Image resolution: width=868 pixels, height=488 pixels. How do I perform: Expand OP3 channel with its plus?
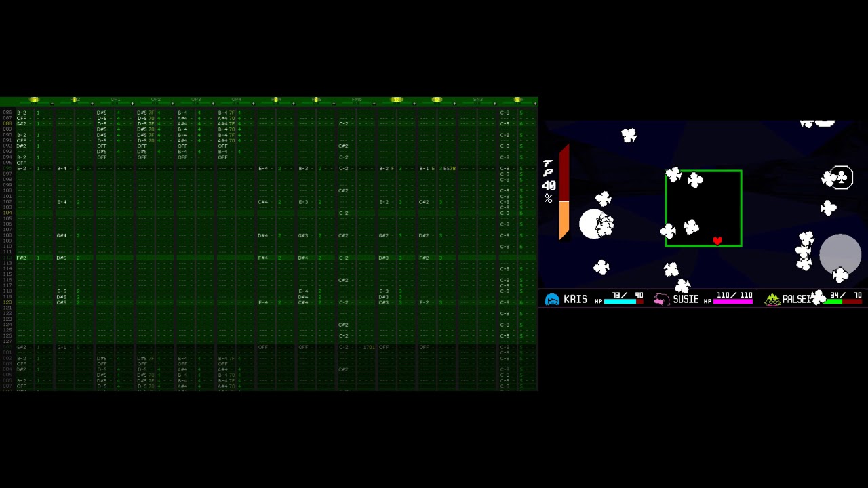213,103
